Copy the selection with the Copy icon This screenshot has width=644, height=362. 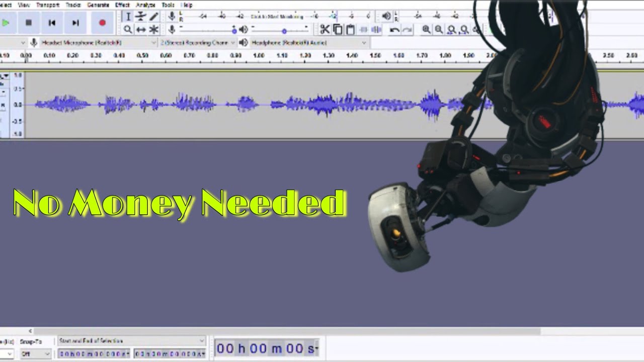[338, 30]
